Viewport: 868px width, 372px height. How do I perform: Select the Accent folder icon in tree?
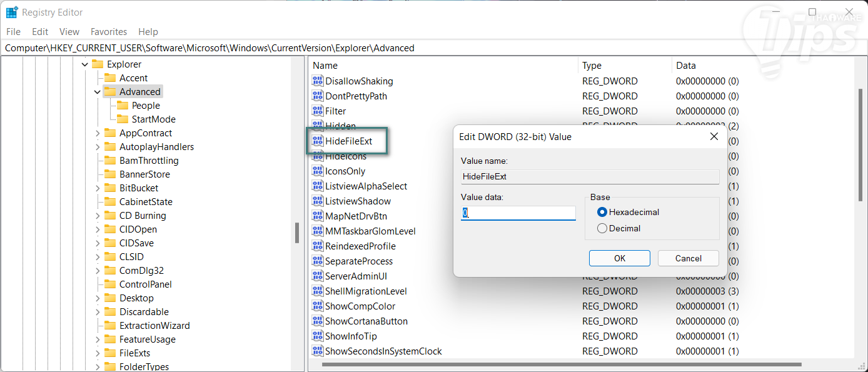111,78
